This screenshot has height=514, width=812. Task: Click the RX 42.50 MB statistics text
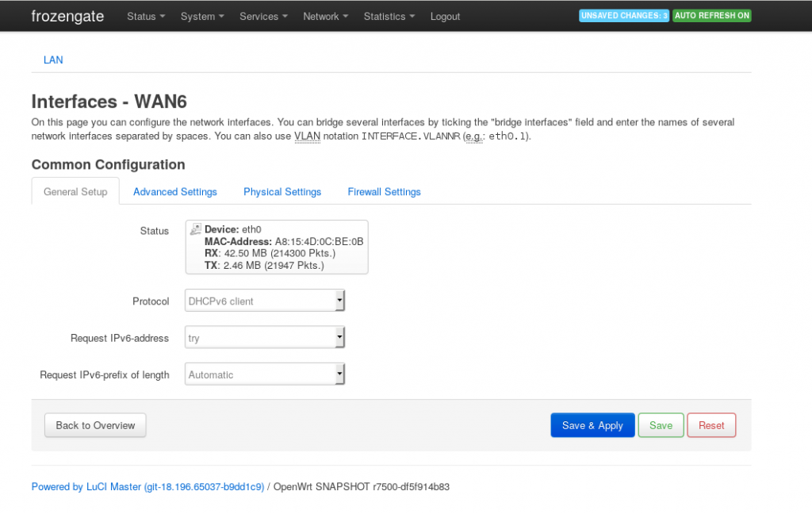pos(270,253)
